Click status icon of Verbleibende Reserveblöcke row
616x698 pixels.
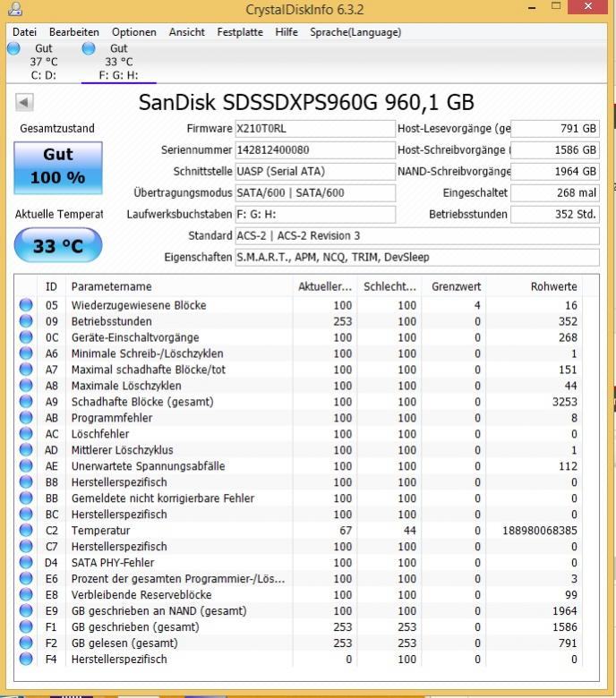pos(26,594)
